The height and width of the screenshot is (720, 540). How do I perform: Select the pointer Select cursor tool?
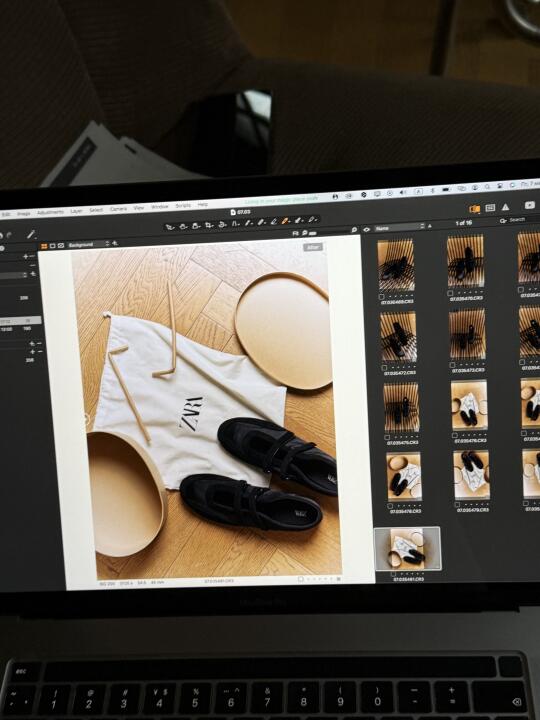(x=170, y=227)
